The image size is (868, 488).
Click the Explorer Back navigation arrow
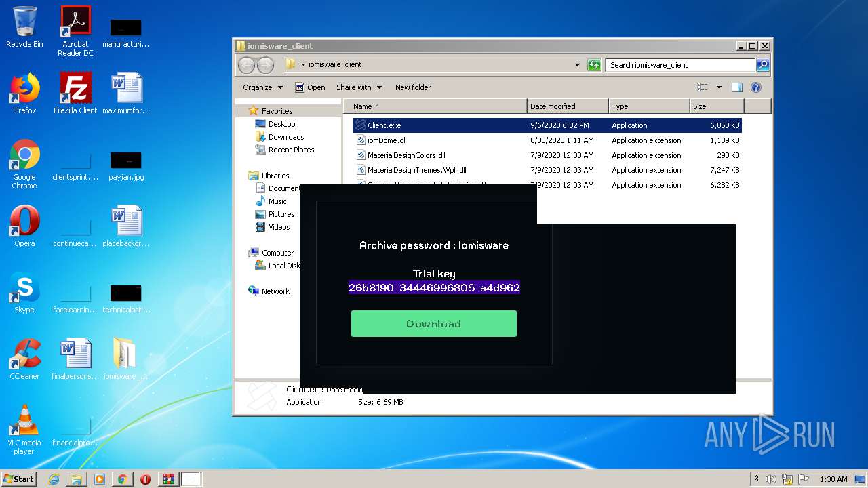point(246,65)
